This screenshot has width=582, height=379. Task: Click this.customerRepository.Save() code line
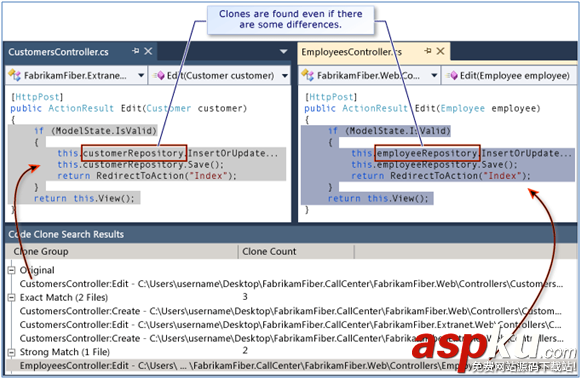[141, 164]
